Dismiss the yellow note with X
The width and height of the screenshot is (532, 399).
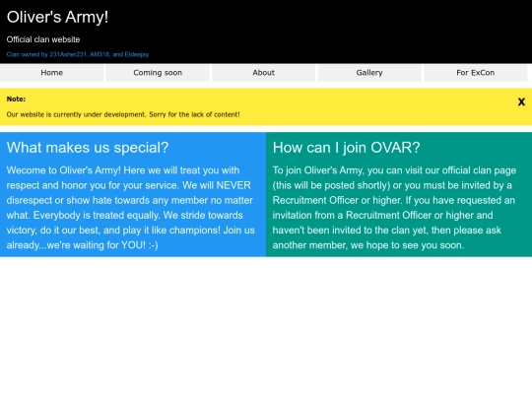[x=521, y=101]
